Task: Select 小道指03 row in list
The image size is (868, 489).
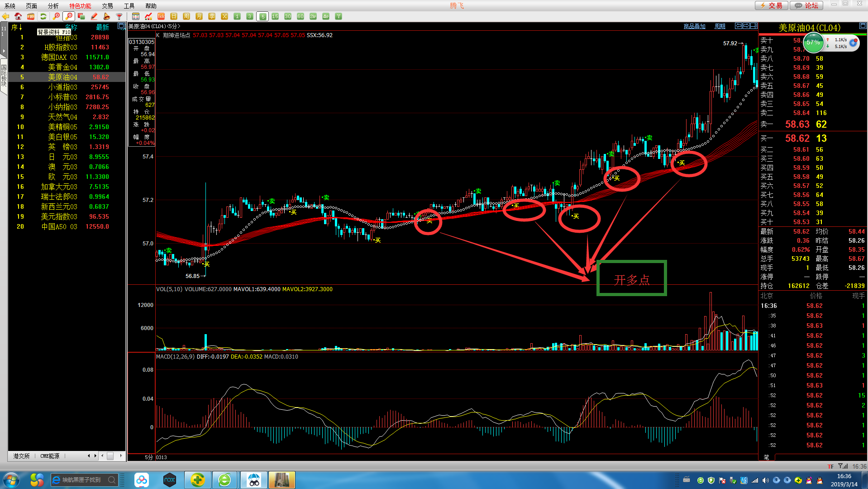Action: 67,87
